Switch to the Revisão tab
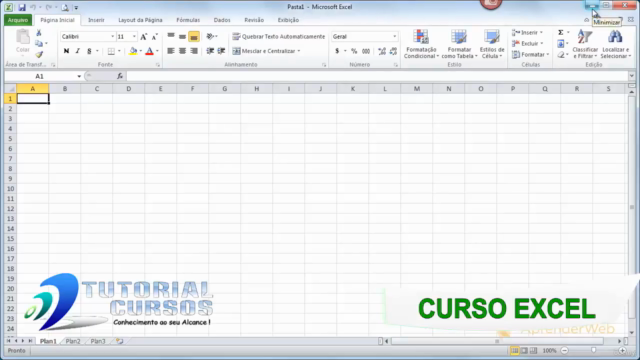 coord(254,20)
